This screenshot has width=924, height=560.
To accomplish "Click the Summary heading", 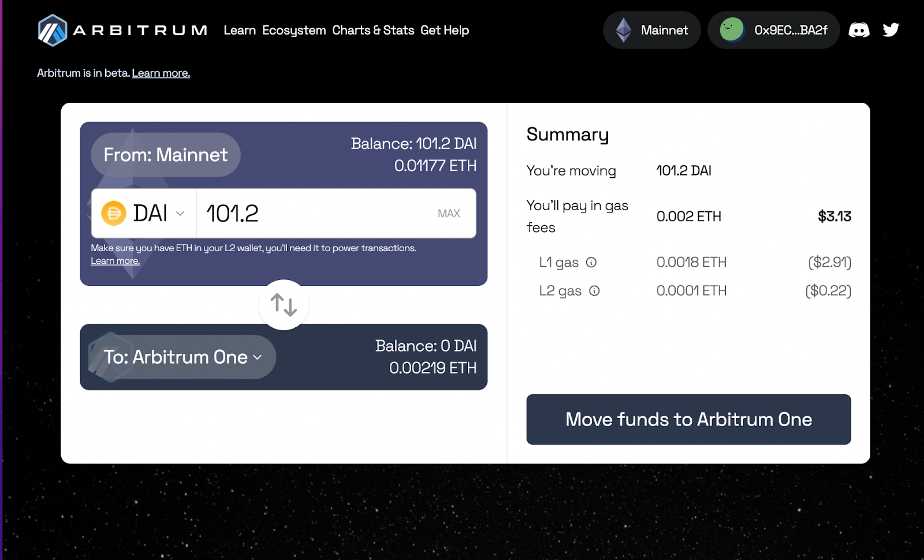I will coord(568,135).
